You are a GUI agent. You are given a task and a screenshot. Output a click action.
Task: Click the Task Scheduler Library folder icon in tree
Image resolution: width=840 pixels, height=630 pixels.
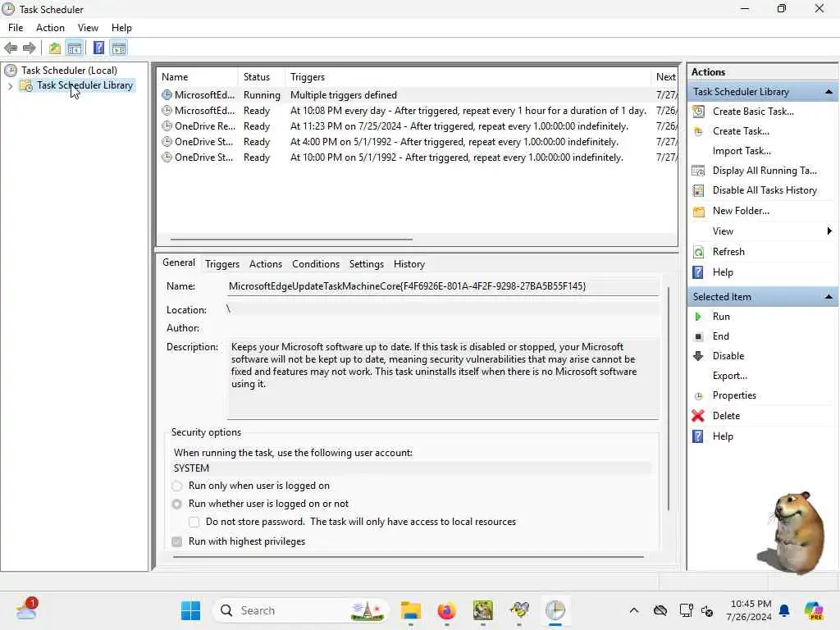(x=25, y=85)
